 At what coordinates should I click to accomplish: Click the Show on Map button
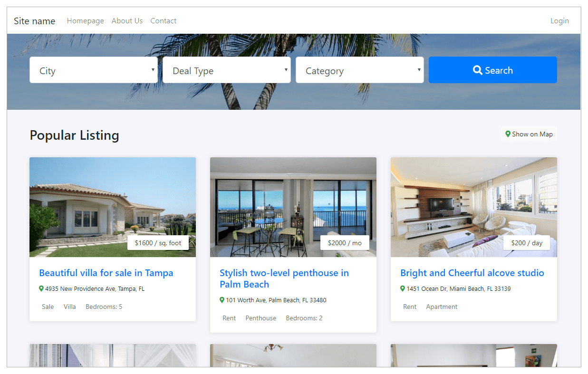(x=529, y=134)
